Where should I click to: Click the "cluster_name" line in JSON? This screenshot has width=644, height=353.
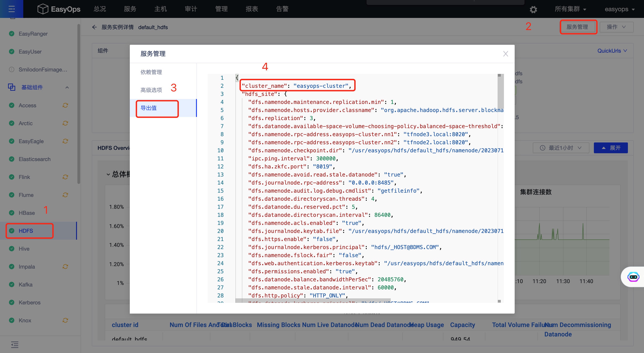[x=296, y=86]
